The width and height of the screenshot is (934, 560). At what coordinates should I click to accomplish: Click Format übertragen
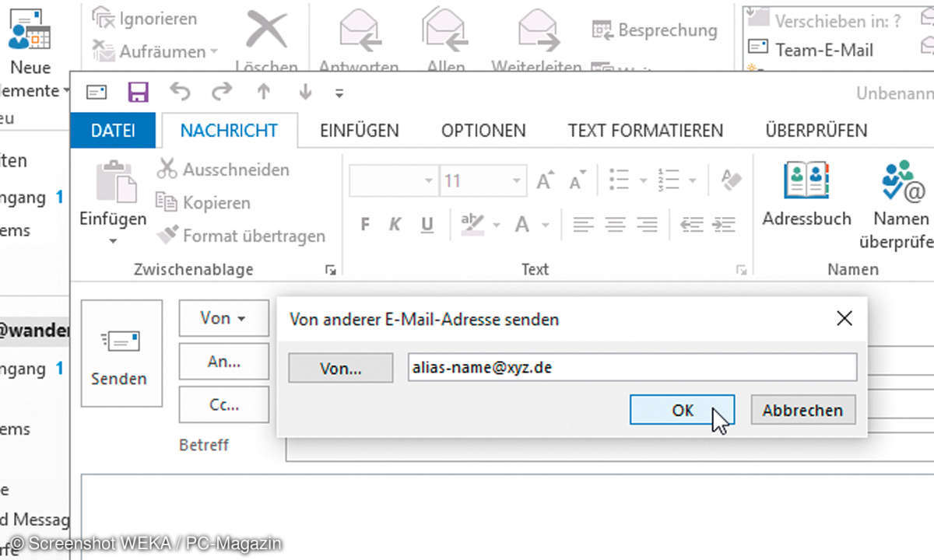[241, 235]
